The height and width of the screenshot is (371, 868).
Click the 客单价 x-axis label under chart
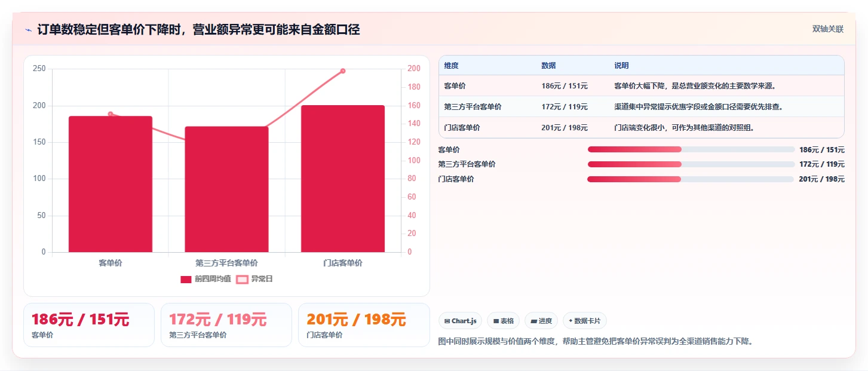coord(111,263)
